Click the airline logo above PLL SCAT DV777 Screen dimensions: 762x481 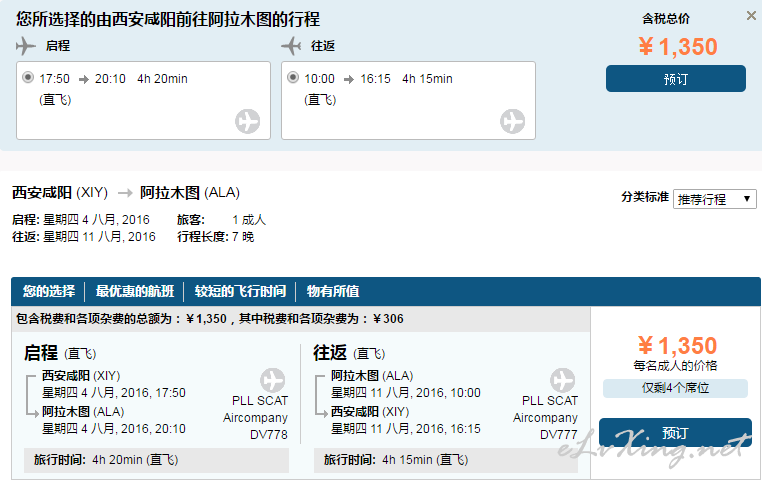(563, 380)
